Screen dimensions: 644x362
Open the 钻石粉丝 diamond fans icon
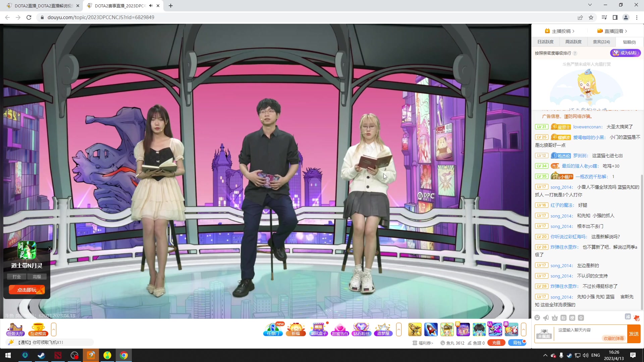point(361,329)
